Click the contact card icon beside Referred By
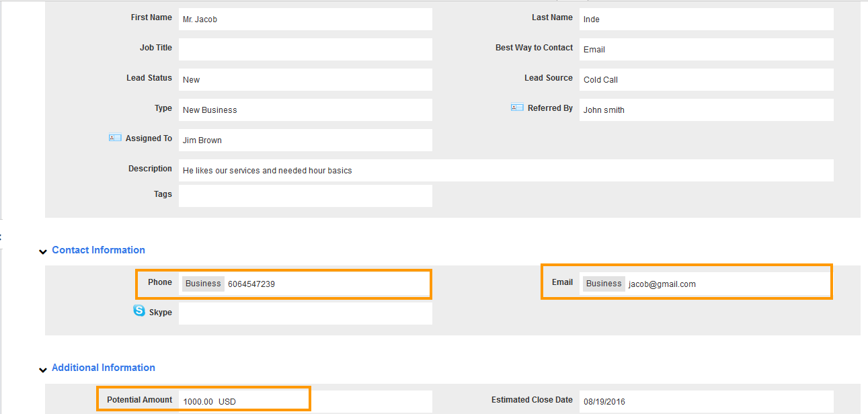The width and height of the screenshot is (868, 414). click(x=517, y=108)
